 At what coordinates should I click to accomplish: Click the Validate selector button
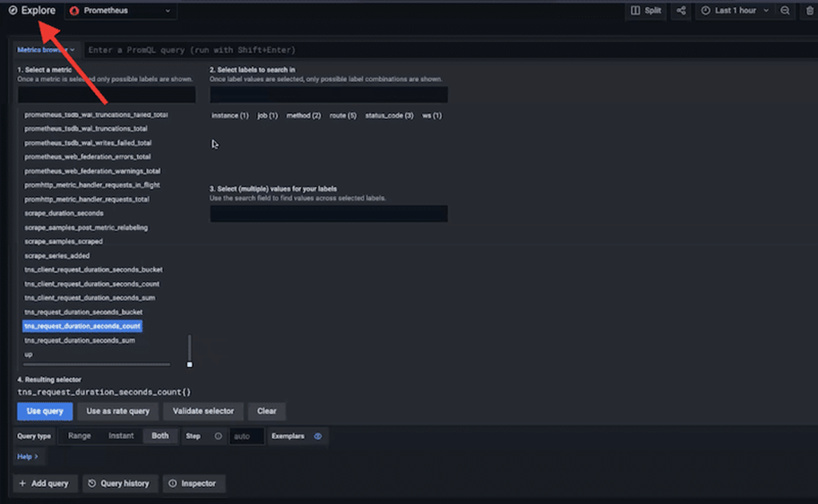click(203, 411)
